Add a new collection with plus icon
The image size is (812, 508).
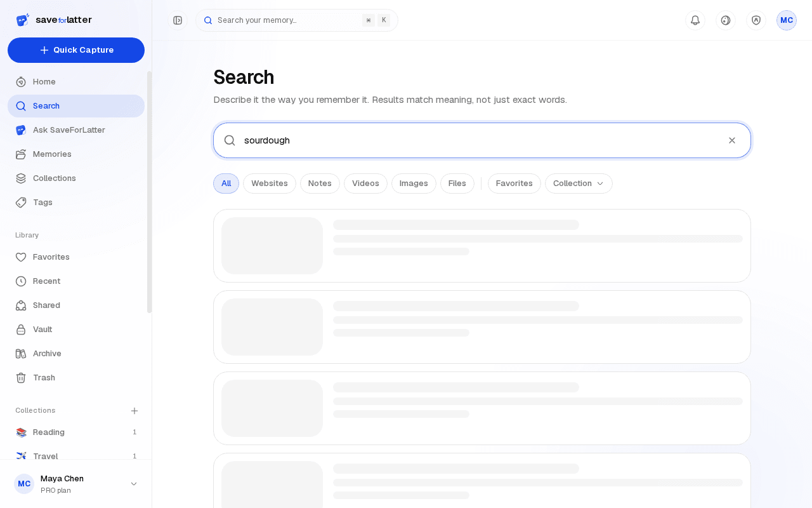(x=134, y=411)
